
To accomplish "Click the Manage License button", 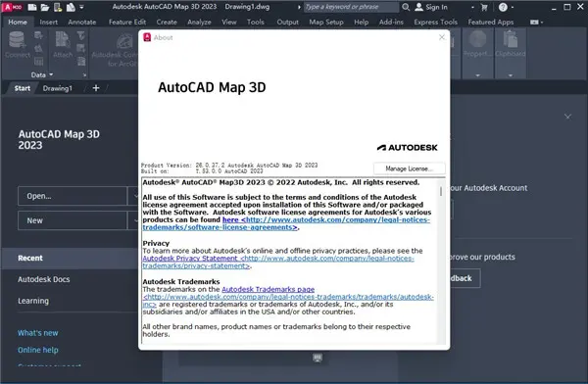I will click(409, 168).
